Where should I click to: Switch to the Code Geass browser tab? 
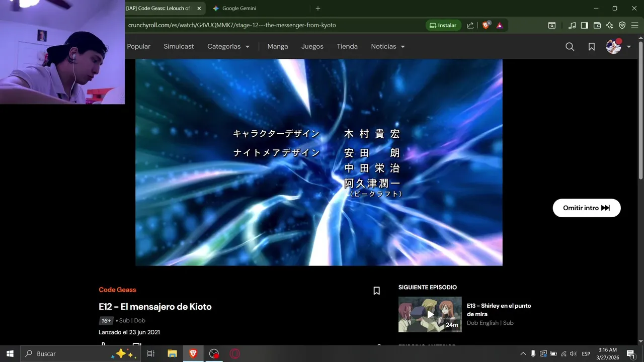pos(159,9)
